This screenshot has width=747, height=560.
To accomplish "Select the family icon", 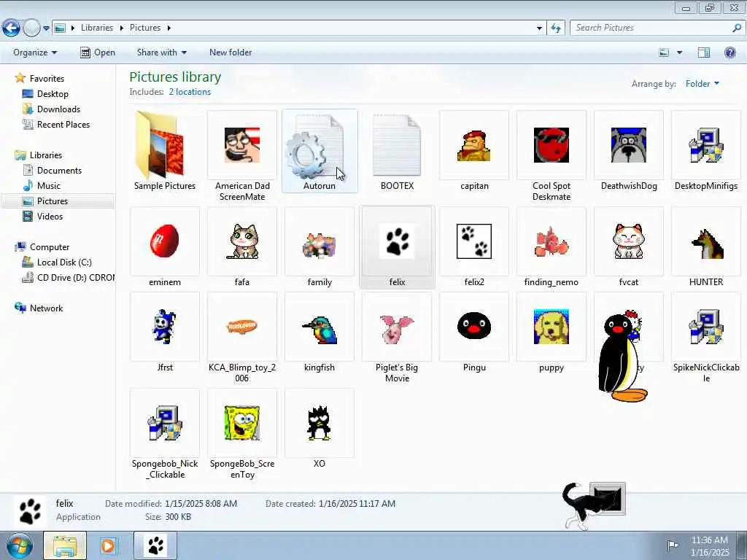I will (x=320, y=245).
